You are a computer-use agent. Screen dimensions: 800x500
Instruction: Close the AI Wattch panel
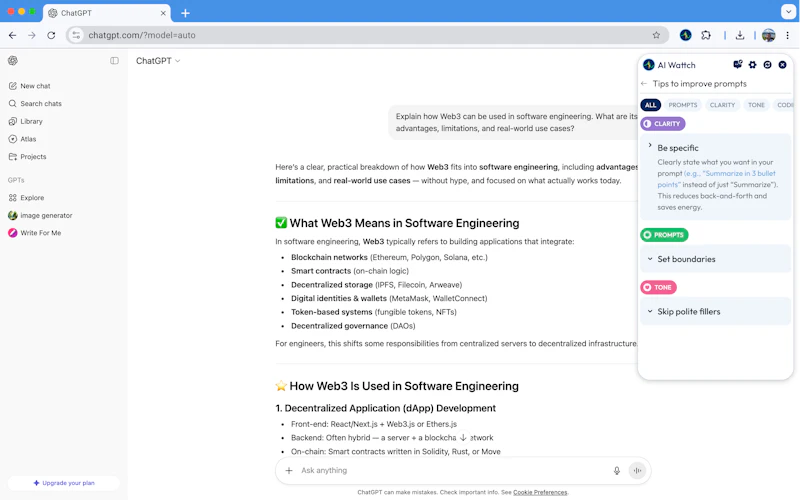pos(783,65)
